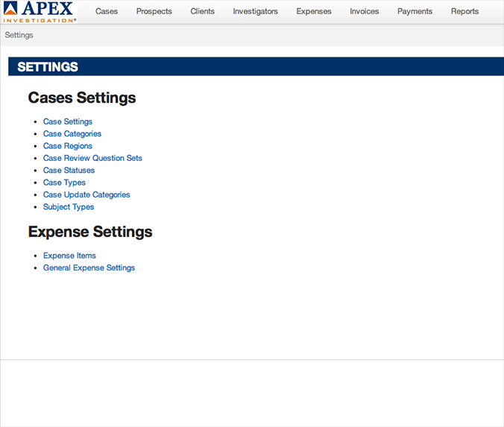Screen dimensions: 504x427
Task: Open Case Categories settings
Action: [72, 134]
